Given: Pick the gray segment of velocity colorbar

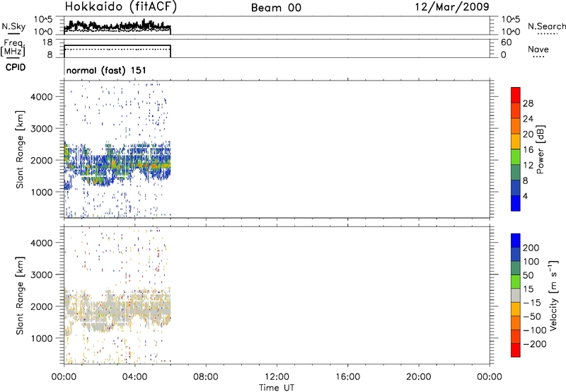Looking at the screenshot, I should [x=516, y=295].
